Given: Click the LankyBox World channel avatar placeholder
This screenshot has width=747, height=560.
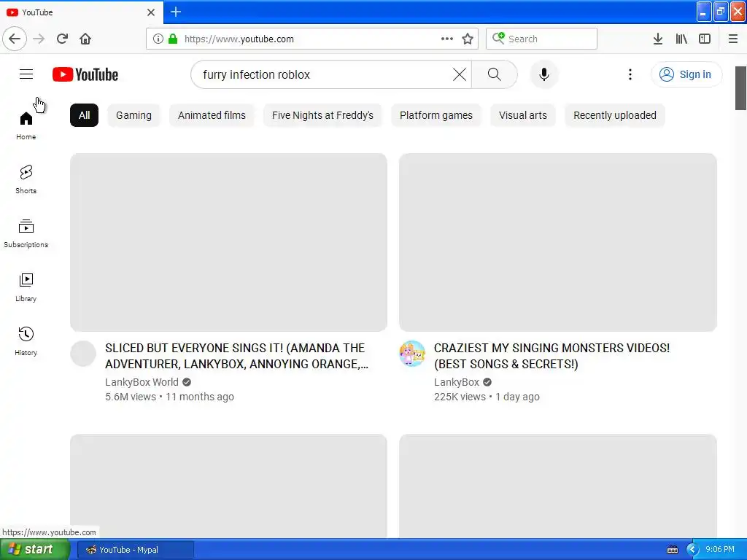Looking at the screenshot, I should [83, 354].
